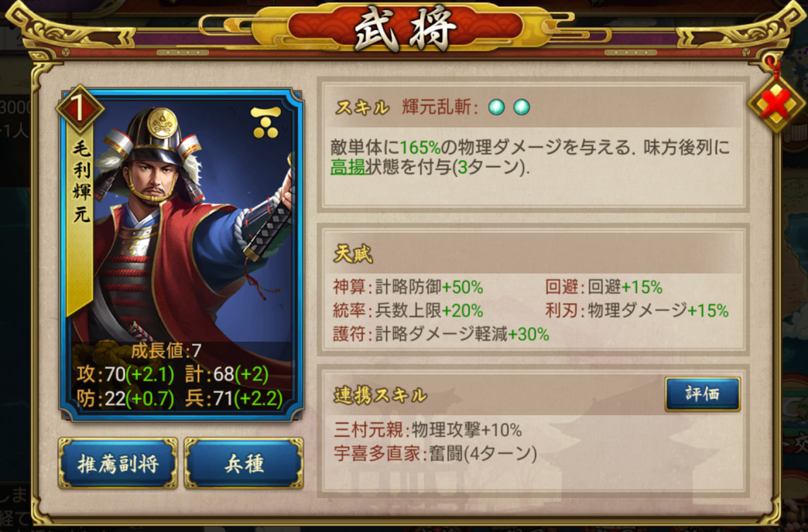Select the 宇喜多直家 linked skill entry

pos(435,453)
